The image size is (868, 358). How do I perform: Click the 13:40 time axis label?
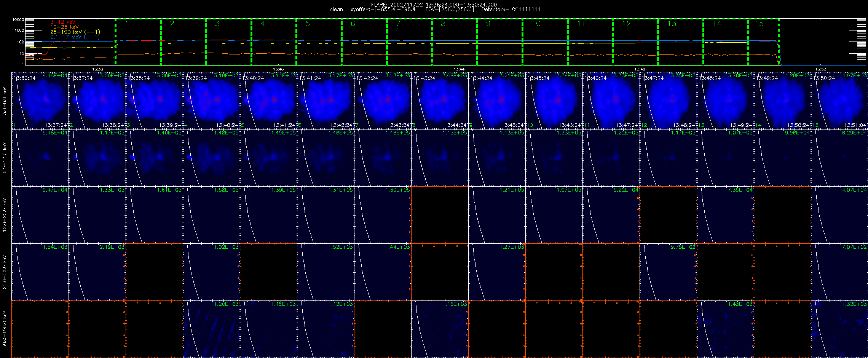tap(279, 69)
